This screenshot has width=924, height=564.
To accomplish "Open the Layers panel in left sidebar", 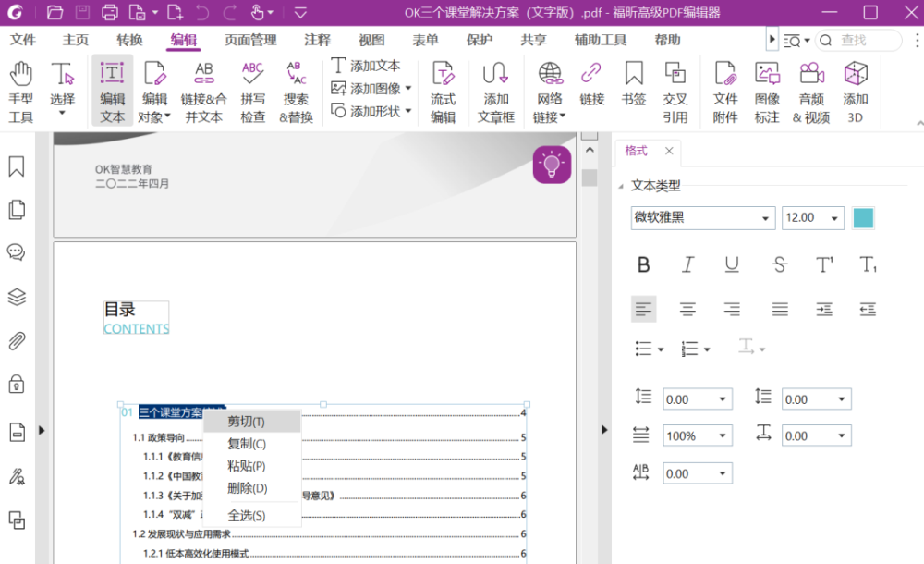I will click(17, 297).
